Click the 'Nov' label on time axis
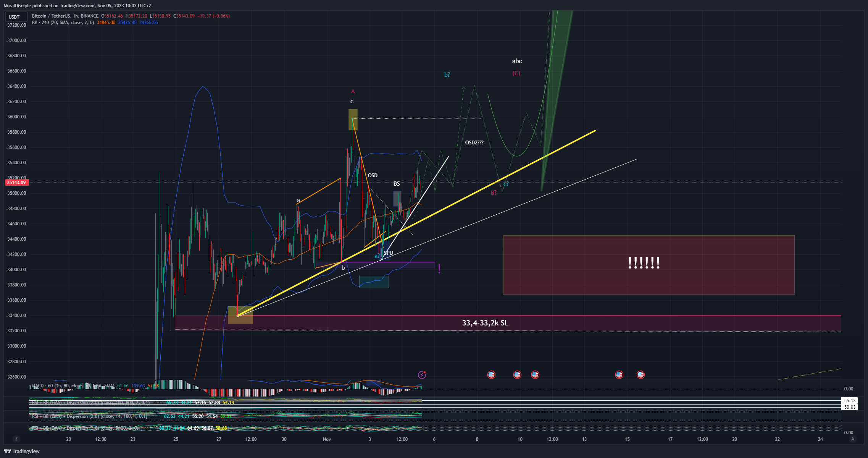The height and width of the screenshot is (458, 868). [327, 439]
